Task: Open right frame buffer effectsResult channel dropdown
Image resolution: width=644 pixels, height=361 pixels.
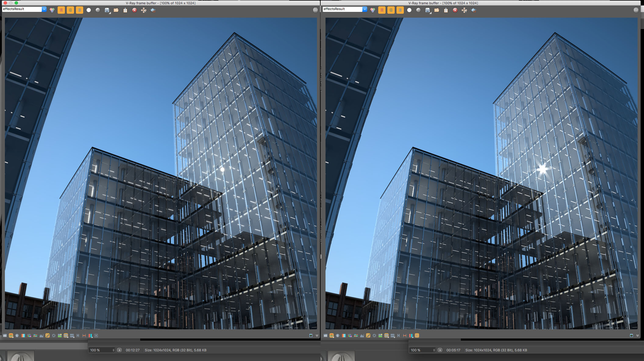Action: pyautogui.click(x=365, y=9)
